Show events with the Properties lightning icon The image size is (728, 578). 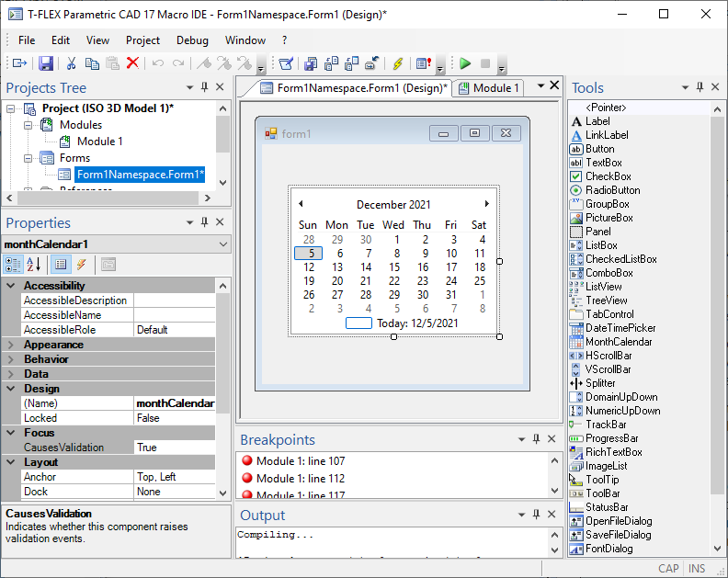[81, 265]
